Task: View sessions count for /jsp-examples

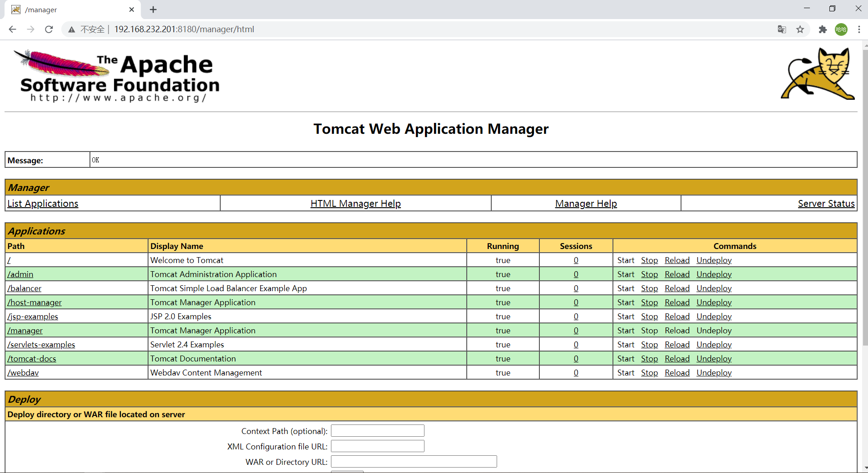Action: click(576, 317)
